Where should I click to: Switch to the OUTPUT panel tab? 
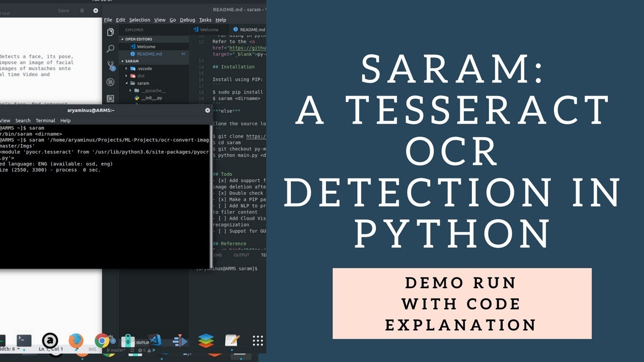coord(241,255)
